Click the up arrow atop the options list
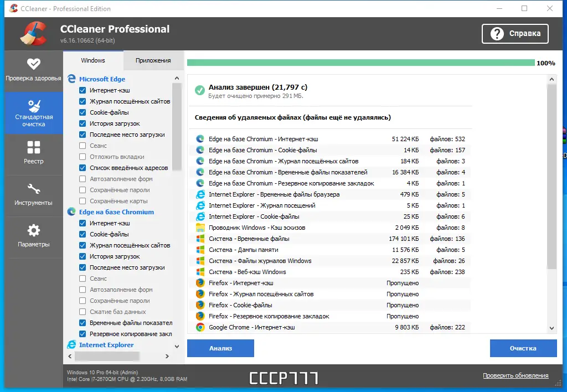Screen dimensions: 567x392 pyautogui.click(x=177, y=78)
